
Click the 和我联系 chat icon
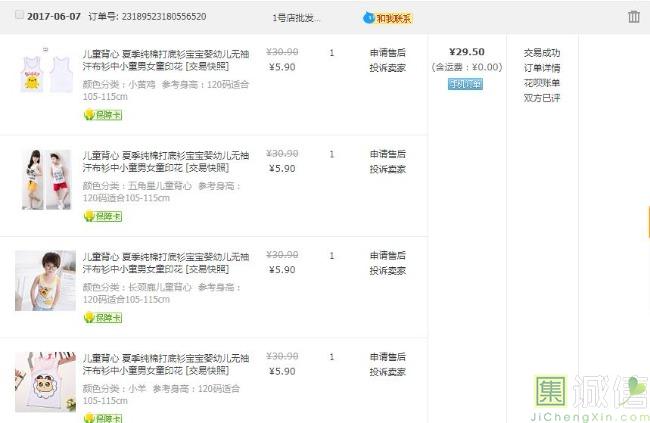coord(387,18)
